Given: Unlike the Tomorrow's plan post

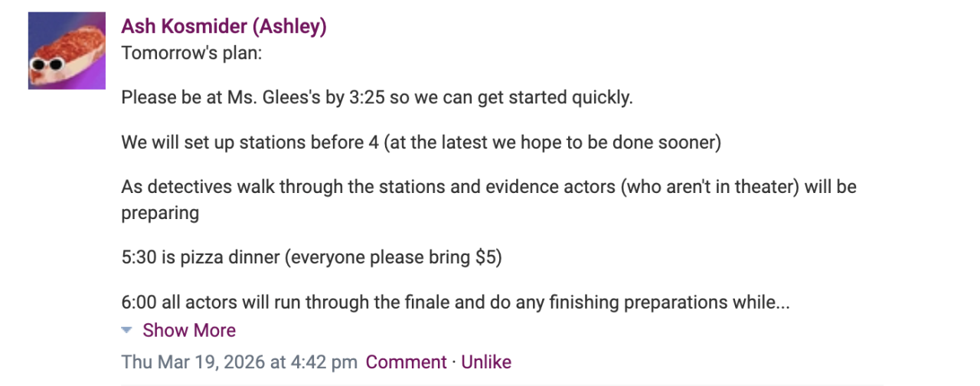Looking at the screenshot, I should coord(486,362).
